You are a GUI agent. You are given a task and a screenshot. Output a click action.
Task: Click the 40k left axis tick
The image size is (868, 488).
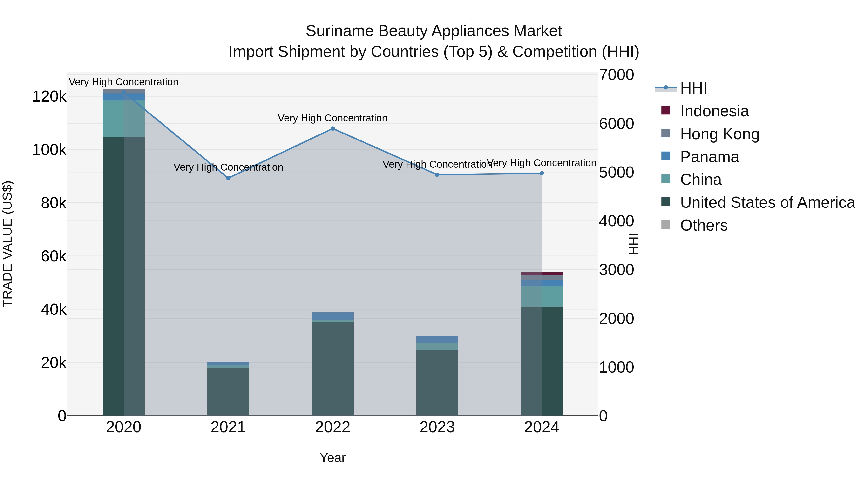coord(54,309)
